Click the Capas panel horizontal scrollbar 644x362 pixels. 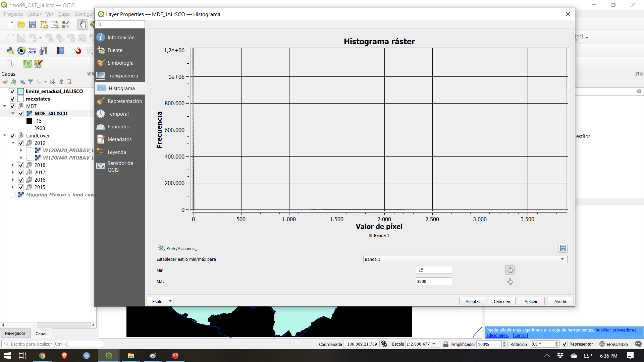[48, 325]
